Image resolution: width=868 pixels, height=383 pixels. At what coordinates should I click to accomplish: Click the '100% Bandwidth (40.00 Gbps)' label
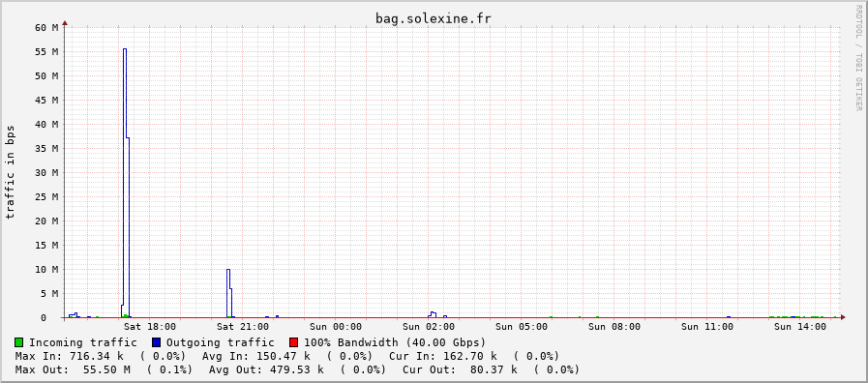pyautogui.click(x=395, y=342)
